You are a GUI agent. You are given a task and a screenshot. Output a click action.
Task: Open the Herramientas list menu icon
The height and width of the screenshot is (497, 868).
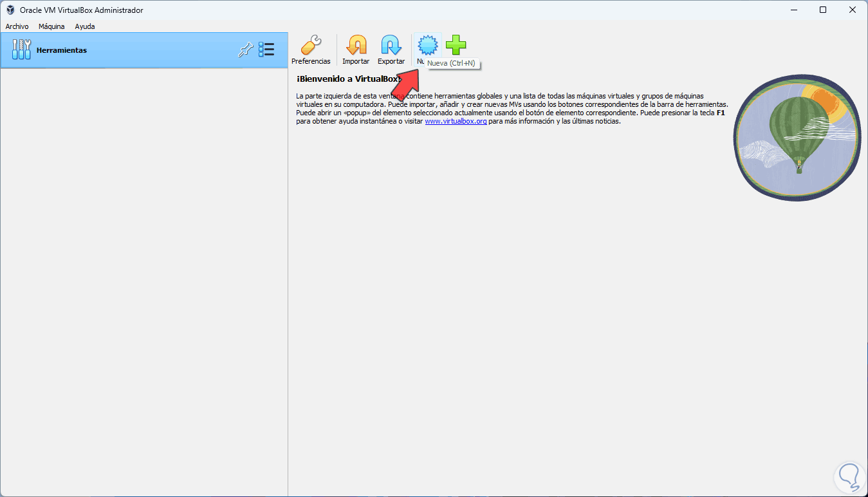pos(266,50)
